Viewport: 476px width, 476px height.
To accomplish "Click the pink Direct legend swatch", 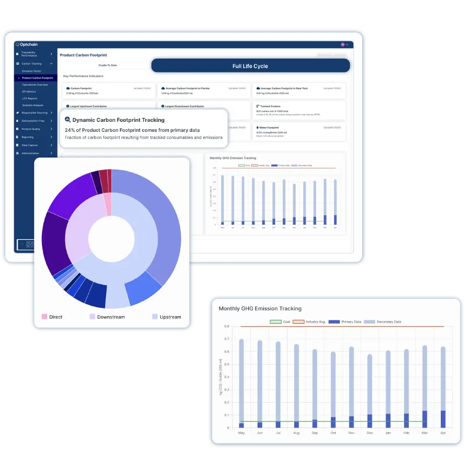I will 44,317.
